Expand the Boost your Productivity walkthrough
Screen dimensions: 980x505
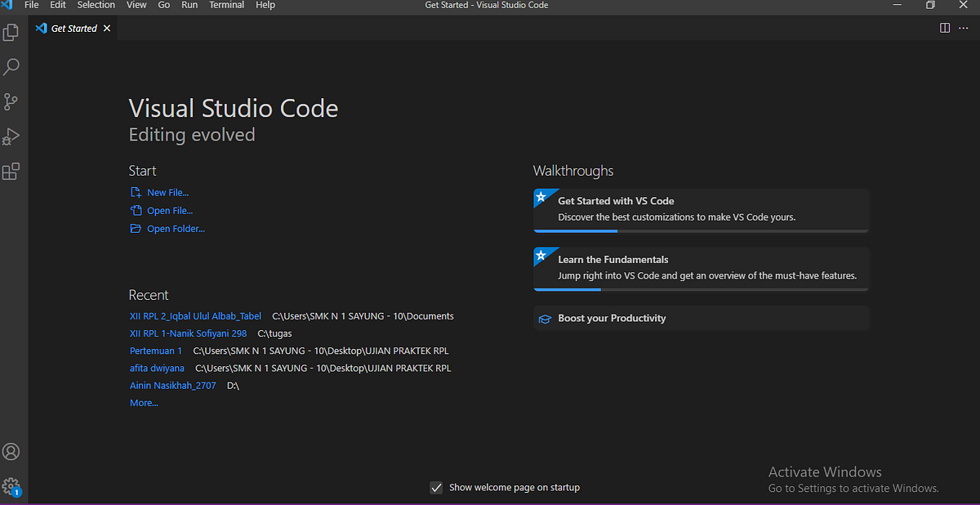click(x=612, y=318)
